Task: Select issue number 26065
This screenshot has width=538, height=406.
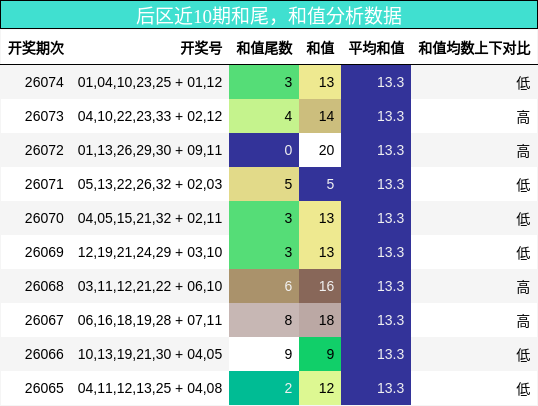Action: (44, 388)
